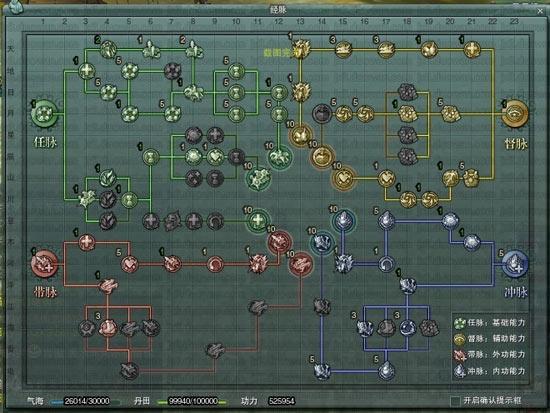The height and width of the screenshot is (413, 550).
Task: Toggle the 开启确认提示框 checkbox
Action: (x=455, y=401)
